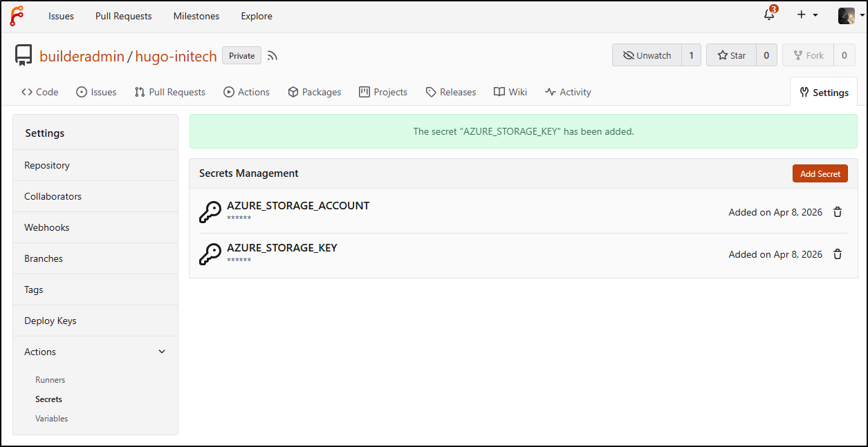868x447 pixels.
Task: Open Runners under Actions
Action: coord(50,380)
